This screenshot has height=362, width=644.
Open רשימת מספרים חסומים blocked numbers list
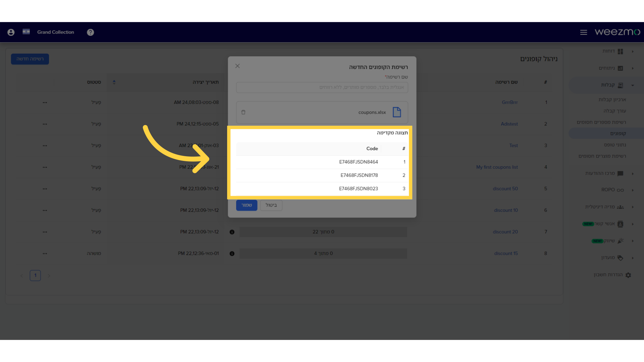pos(601,122)
